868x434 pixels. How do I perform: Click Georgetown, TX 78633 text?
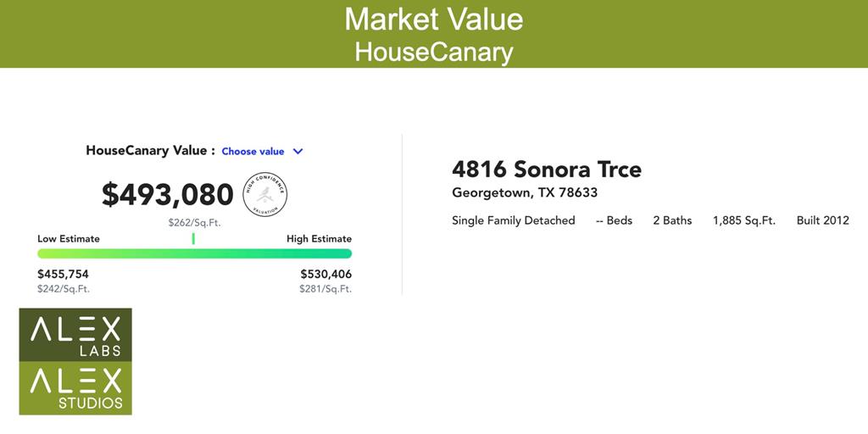(x=524, y=192)
